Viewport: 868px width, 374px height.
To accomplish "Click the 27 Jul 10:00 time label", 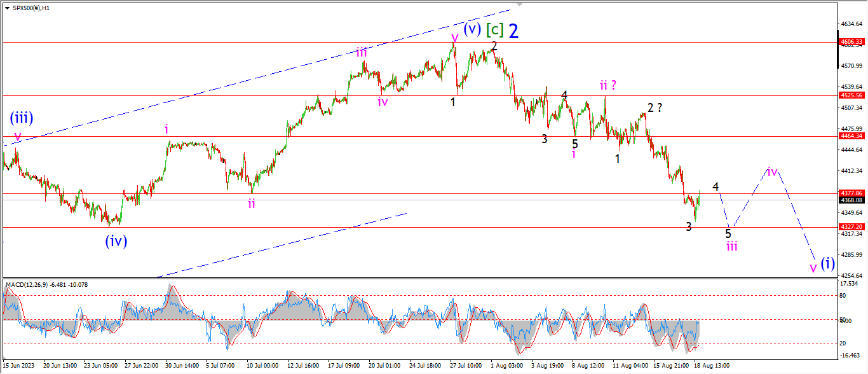I will click(467, 366).
